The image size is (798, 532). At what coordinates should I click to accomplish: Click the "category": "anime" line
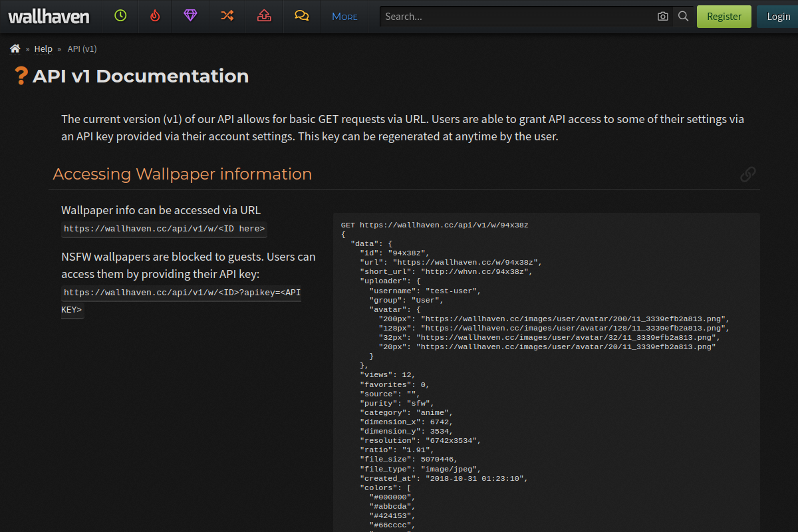tap(406, 412)
